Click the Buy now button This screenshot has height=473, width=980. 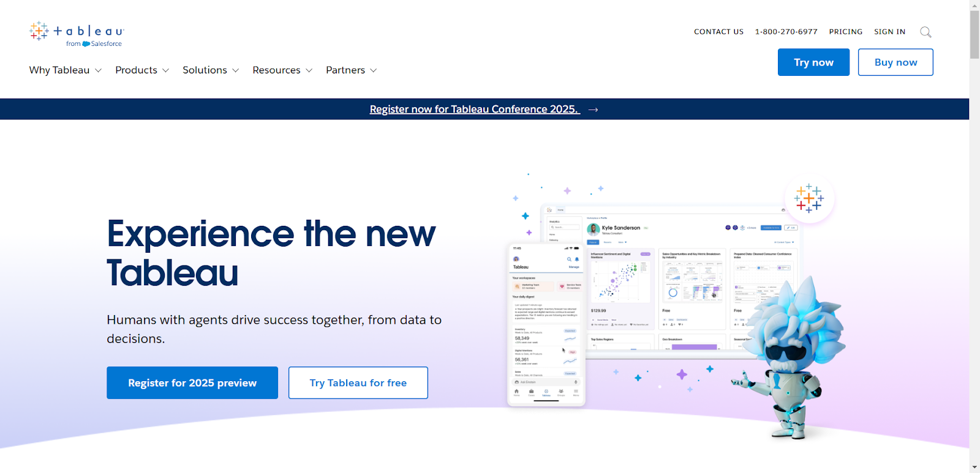(895, 62)
